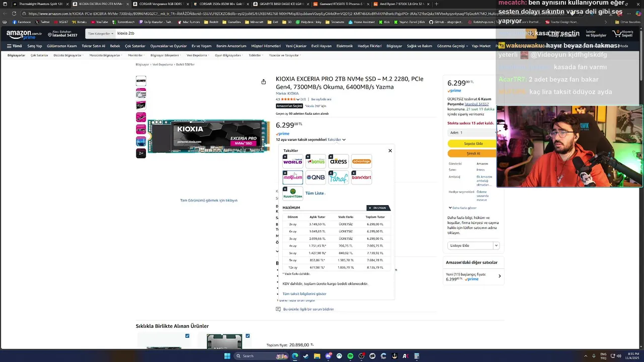644x362 pixels.
Task: Show hidden system tray icons
Action: tap(585, 356)
